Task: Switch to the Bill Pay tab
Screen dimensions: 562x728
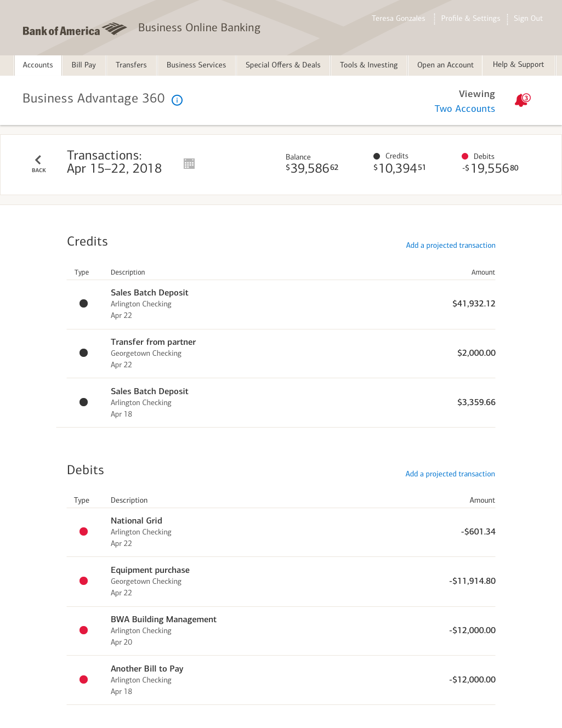Action: [x=83, y=65]
